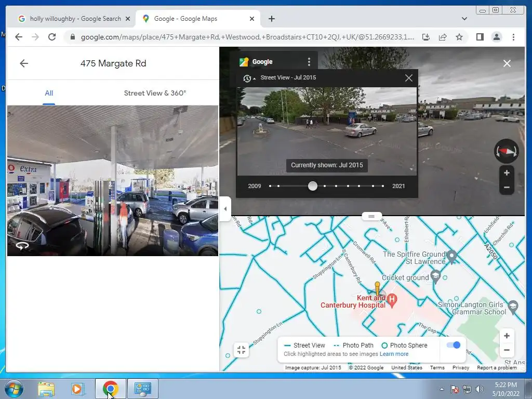Click Report a problem link

tap(497, 367)
